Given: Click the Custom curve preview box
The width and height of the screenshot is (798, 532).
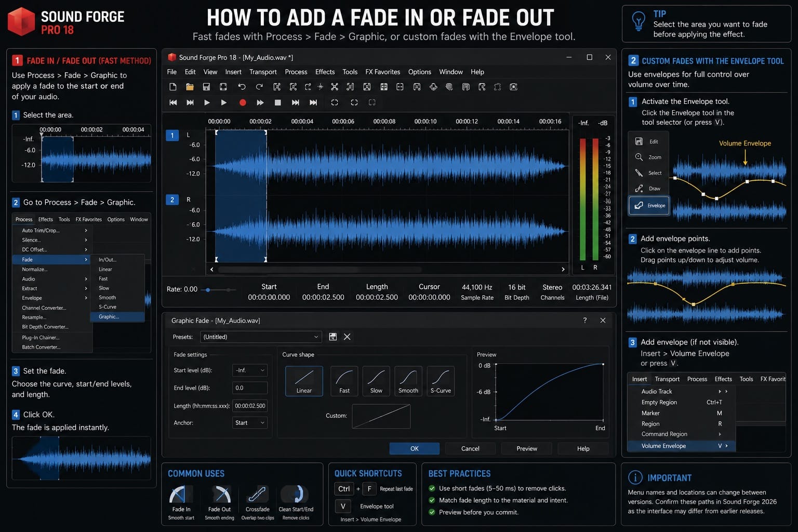Looking at the screenshot, I should pos(381,416).
